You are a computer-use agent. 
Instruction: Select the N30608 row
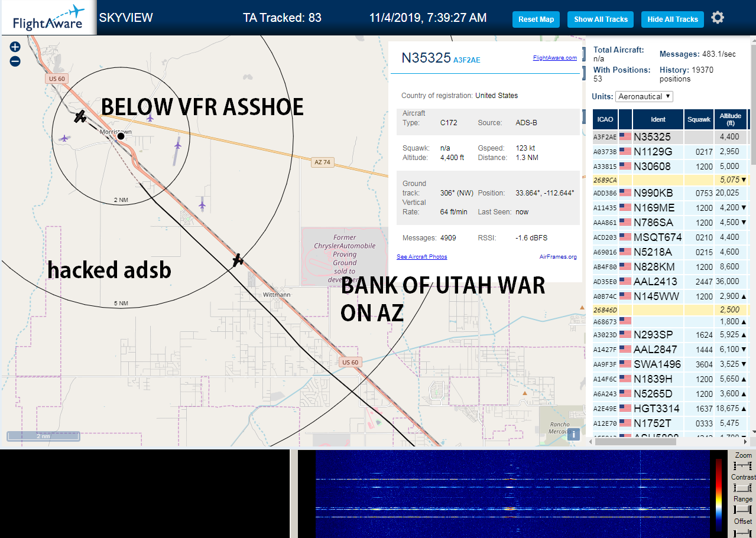coord(671,167)
